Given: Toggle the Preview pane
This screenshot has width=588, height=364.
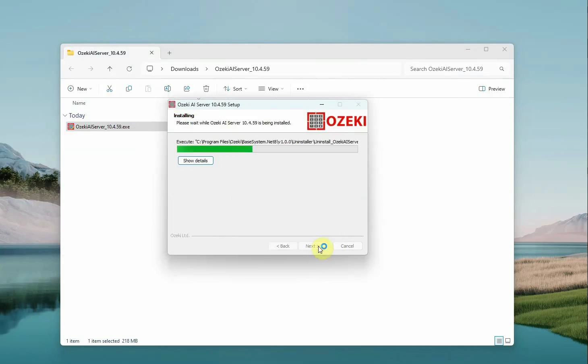Looking at the screenshot, I should pos(492,89).
